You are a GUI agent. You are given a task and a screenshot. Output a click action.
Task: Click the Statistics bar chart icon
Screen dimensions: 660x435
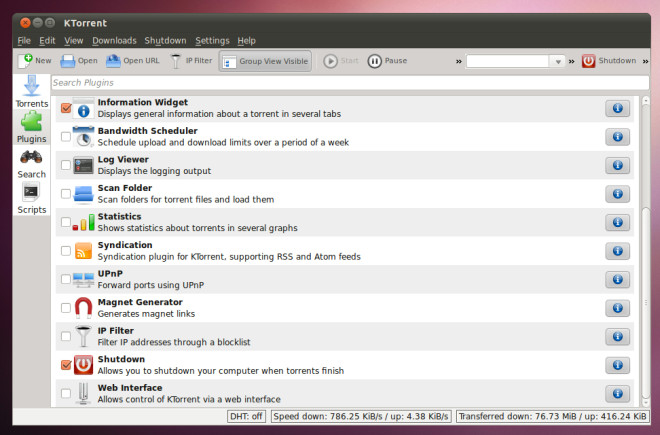[x=83, y=222]
